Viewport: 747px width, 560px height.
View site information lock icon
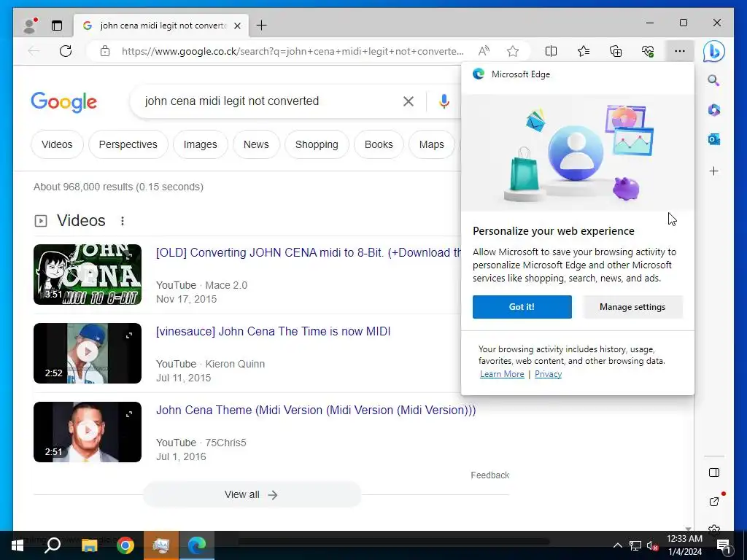pyautogui.click(x=105, y=51)
